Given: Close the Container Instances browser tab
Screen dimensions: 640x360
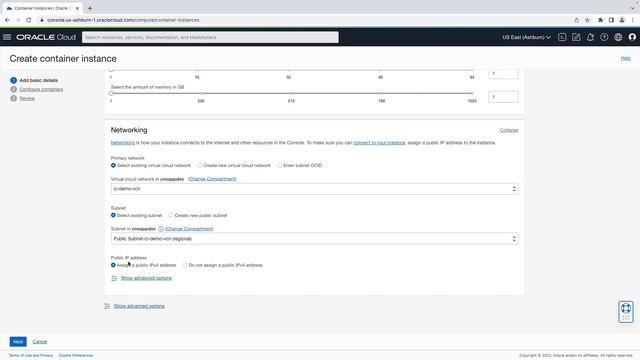Looking at the screenshot, I should [77, 8].
